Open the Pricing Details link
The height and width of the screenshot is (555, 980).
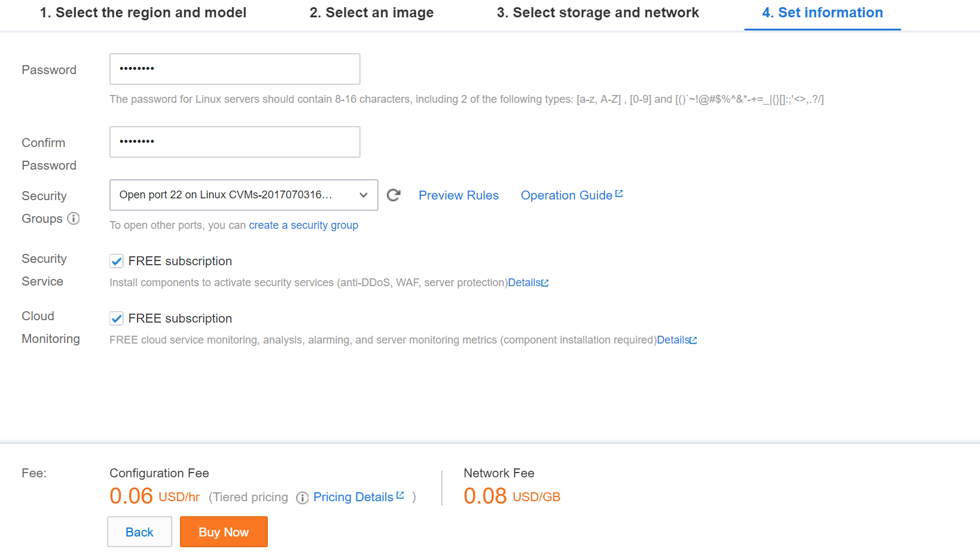pyautogui.click(x=359, y=497)
